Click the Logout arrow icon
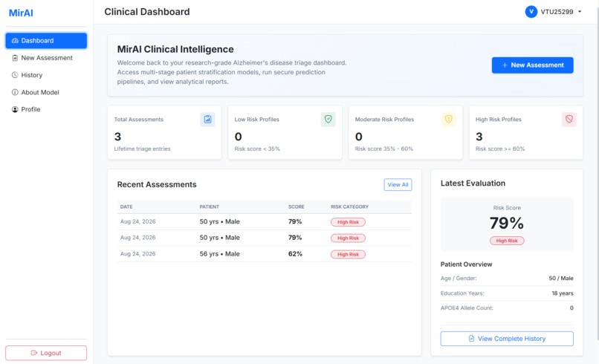Screen dimensions: 599x364 pos(34,353)
